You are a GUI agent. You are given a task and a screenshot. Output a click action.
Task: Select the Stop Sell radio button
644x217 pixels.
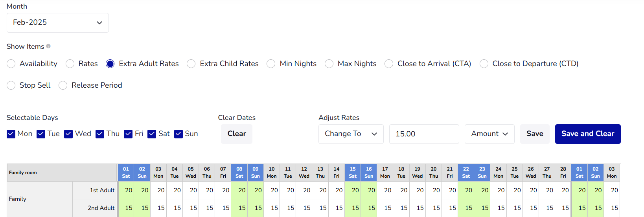point(11,85)
